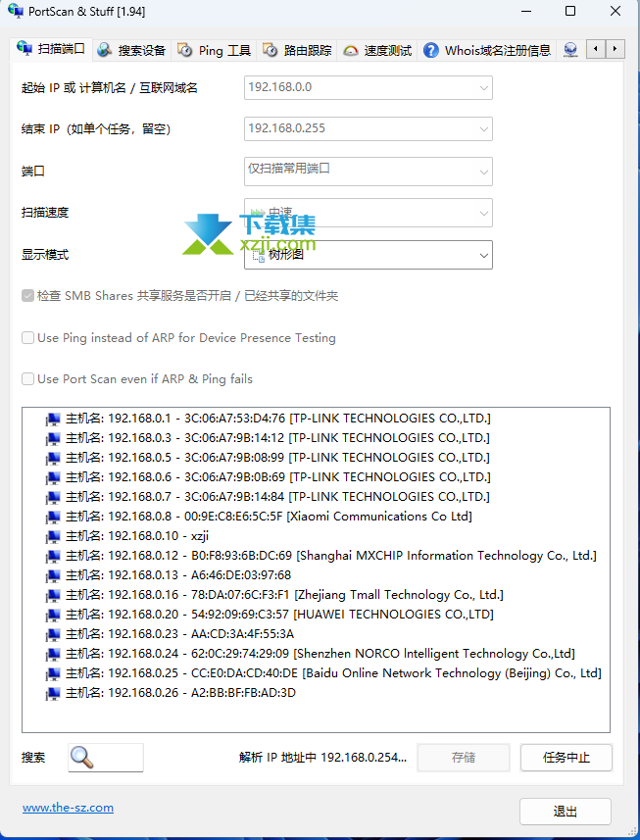640x840 pixels.
Task: Click the Ping 工具 stopwatch icon
Action: [185, 50]
